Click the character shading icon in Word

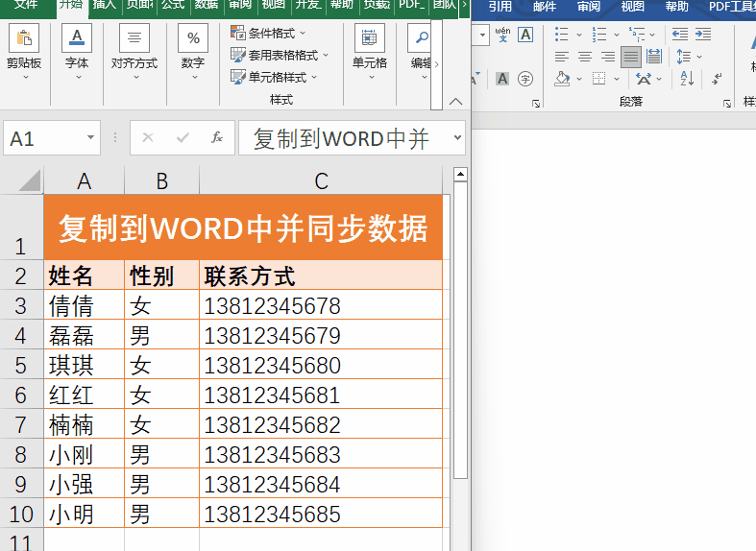click(x=502, y=79)
